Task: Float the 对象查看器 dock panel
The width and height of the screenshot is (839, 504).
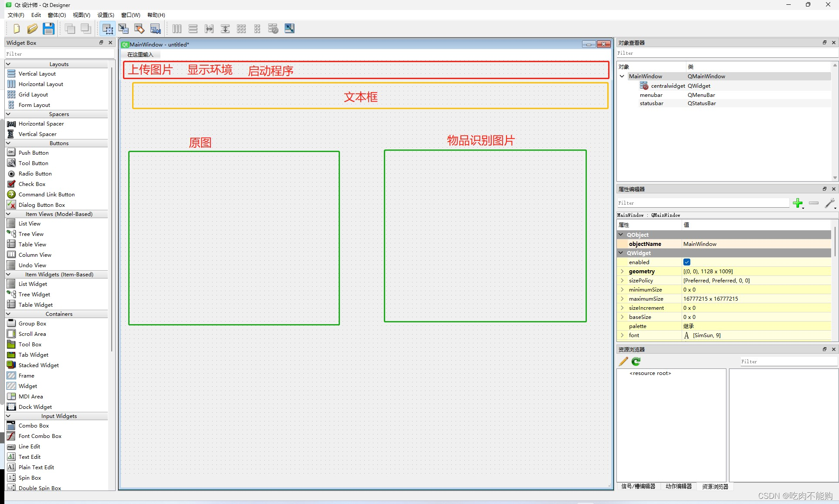Action: click(824, 43)
